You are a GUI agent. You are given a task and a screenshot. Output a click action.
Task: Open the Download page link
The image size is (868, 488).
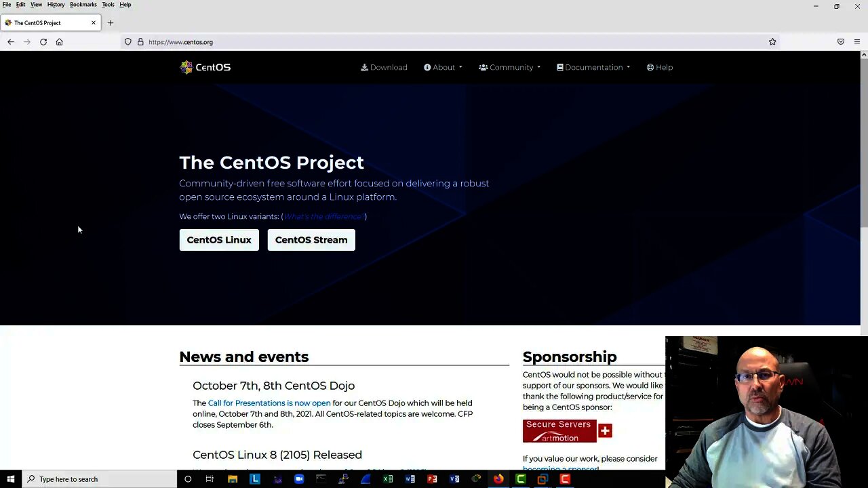384,67
